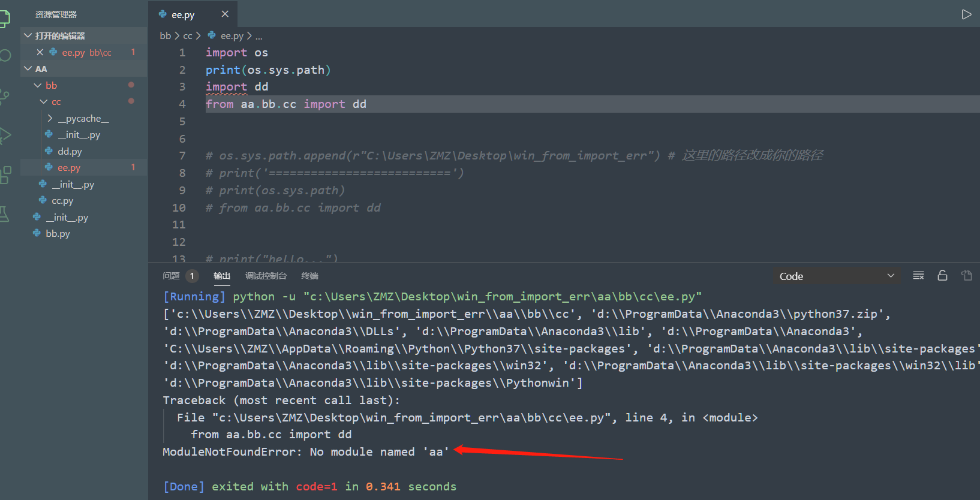
Task: Open ee.py in the explorer tree
Action: [83, 168]
